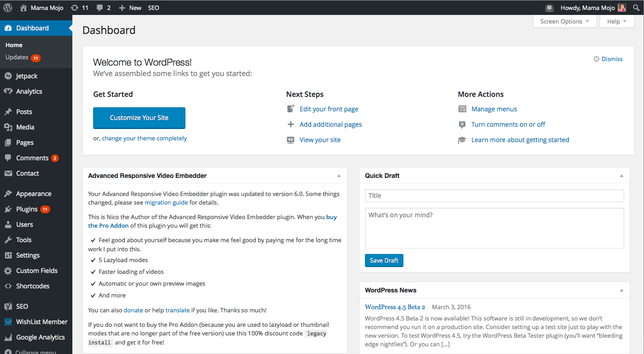The image size is (644, 354).
Task: Open the translate link
Action: (x=178, y=311)
